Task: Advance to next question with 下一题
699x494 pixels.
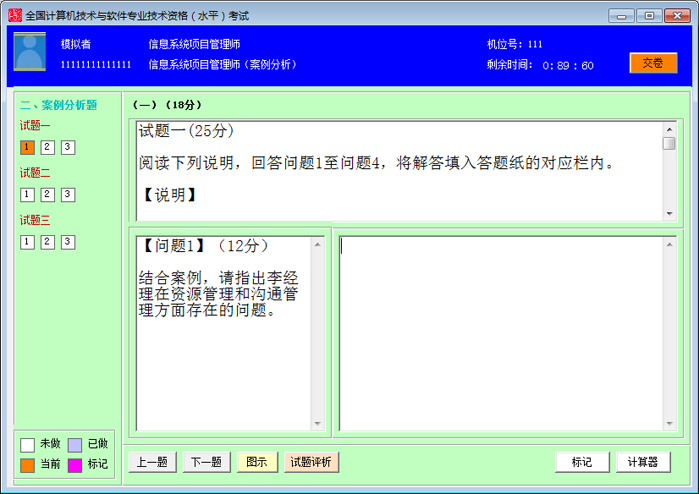Action: click(206, 462)
